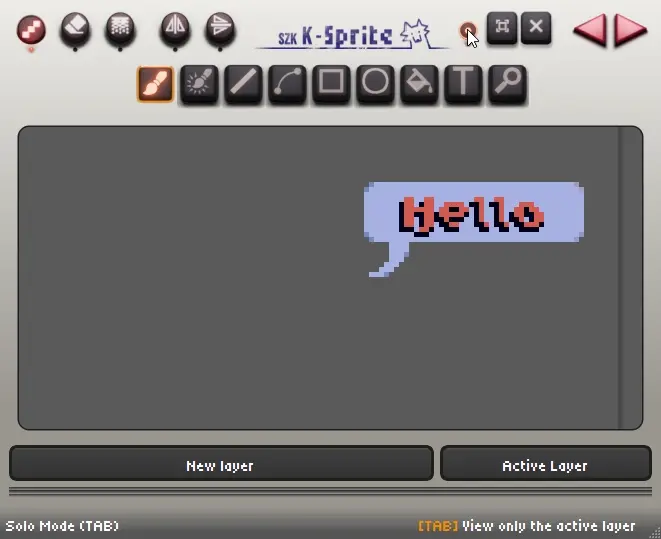Viewport: 661px width, 539px height.
Task: Select the Paint Bucket fill tool
Action: [419, 84]
